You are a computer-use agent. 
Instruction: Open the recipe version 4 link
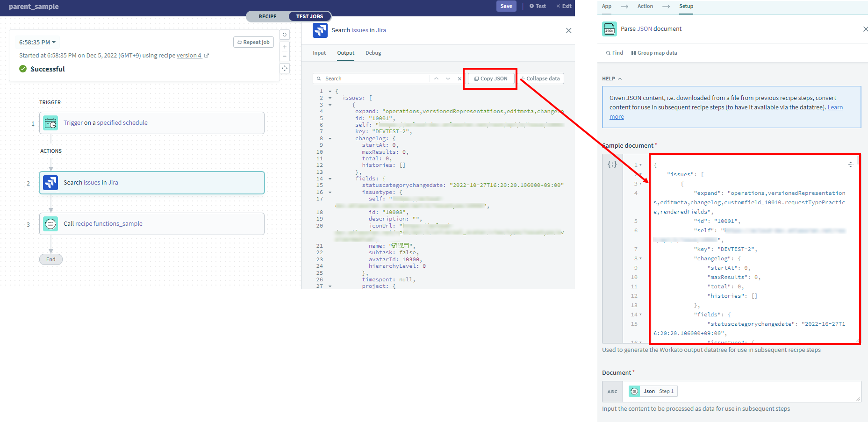click(x=189, y=56)
